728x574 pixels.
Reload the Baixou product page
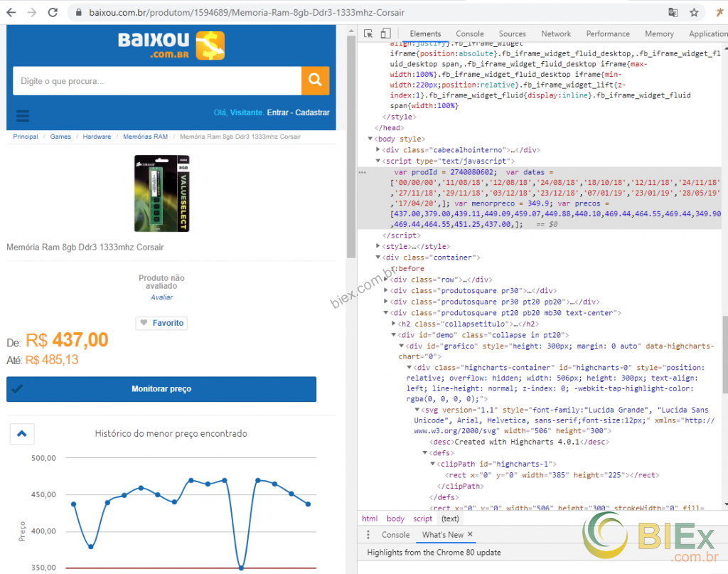pyautogui.click(x=53, y=13)
